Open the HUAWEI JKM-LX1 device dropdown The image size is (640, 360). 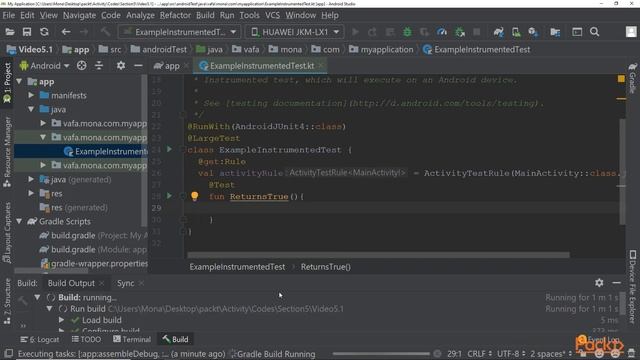coord(295,32)
